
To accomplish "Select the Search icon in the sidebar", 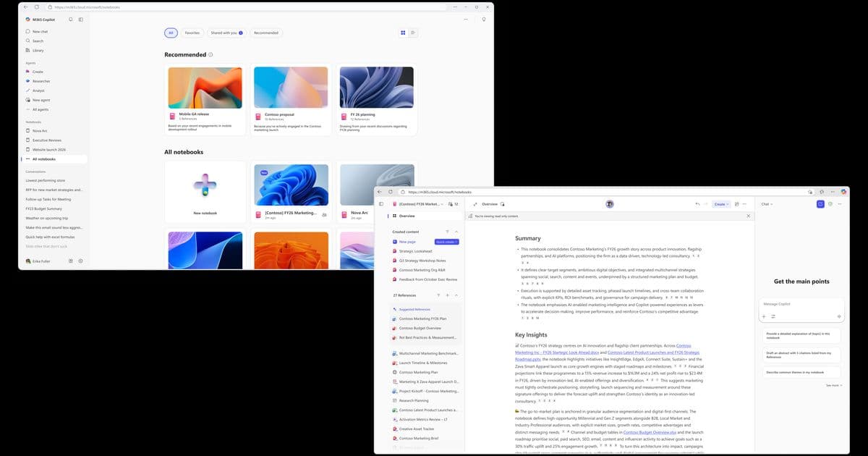I will 27,41.
